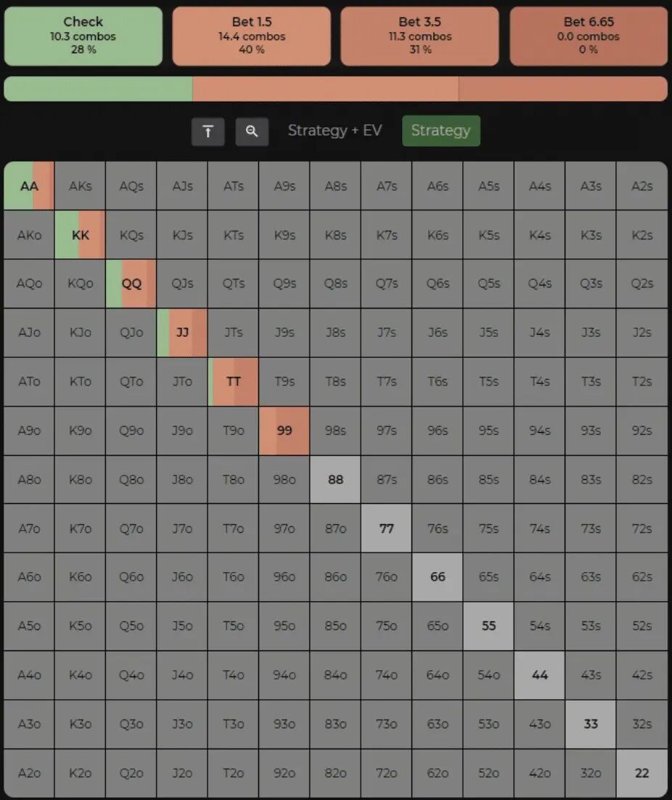Click the green segment of the frequency bar
Viewport: 672px width, 800px height.
[98, 89]
